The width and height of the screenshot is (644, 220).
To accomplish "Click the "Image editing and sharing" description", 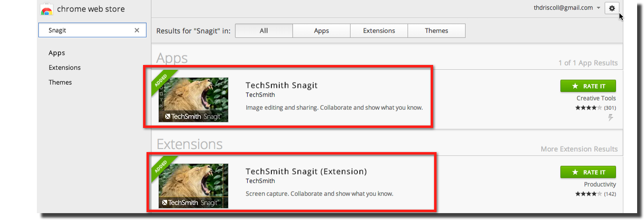I will pyautogui.click(x=334, y=107).
